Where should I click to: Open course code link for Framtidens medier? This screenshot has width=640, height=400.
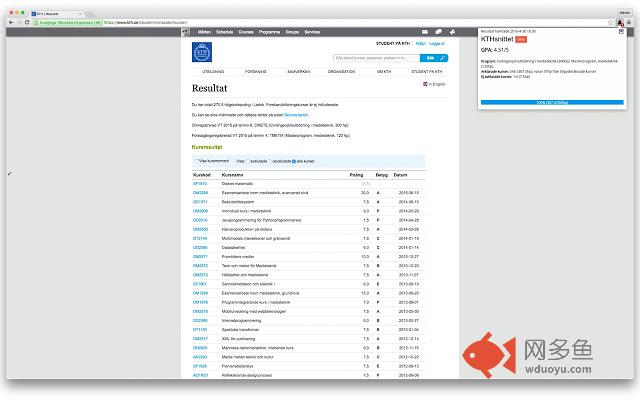[200, 256]
